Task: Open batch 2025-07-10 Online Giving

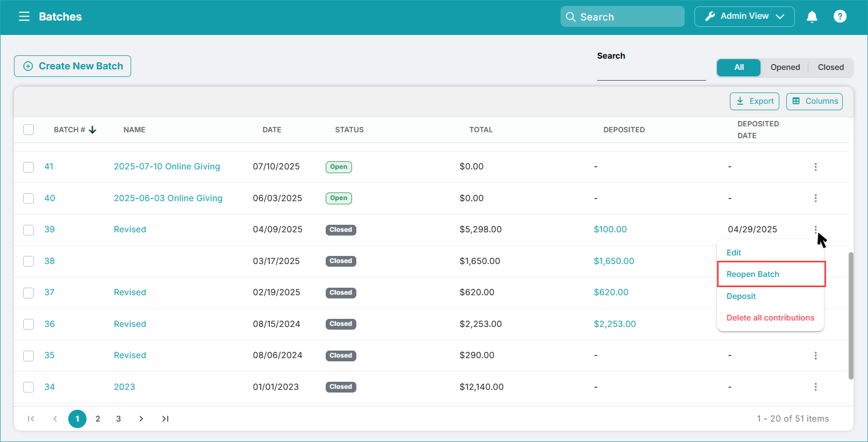Action: 167,167
